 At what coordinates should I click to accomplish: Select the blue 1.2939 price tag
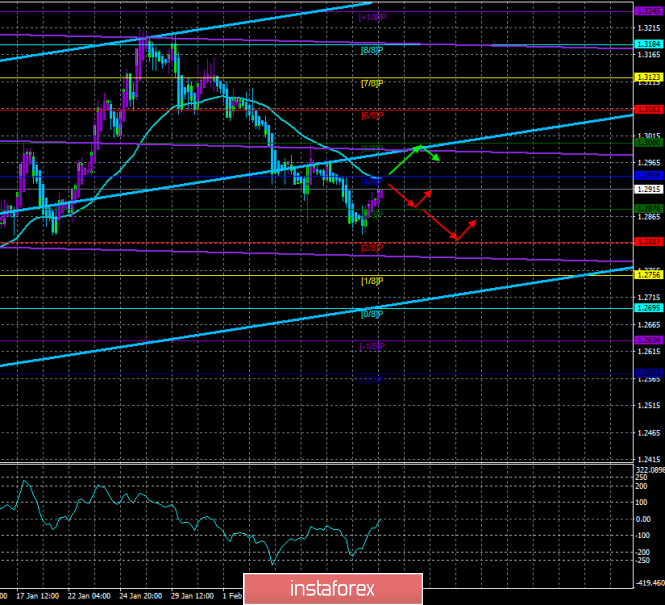[648, 176]
